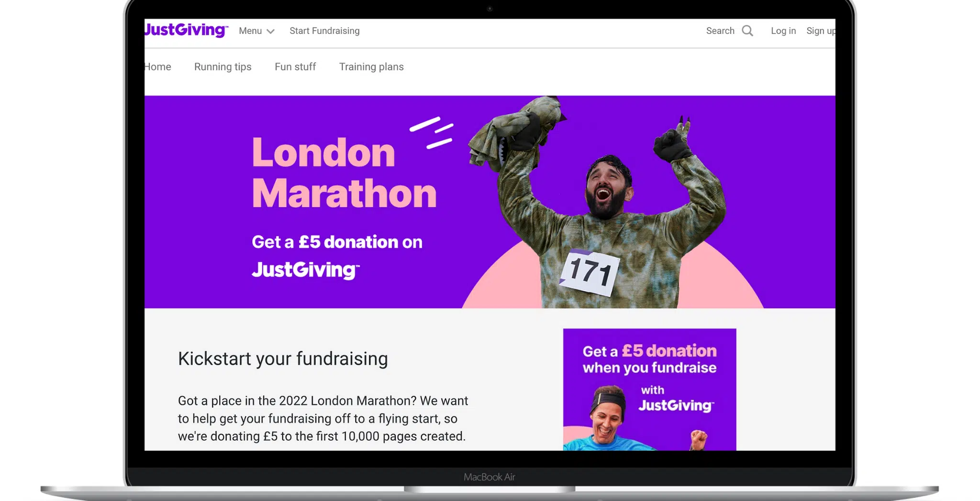The width and height of the screenshot is (980, 501).
Task: Go to the Home tab
Action: [158, 67]
